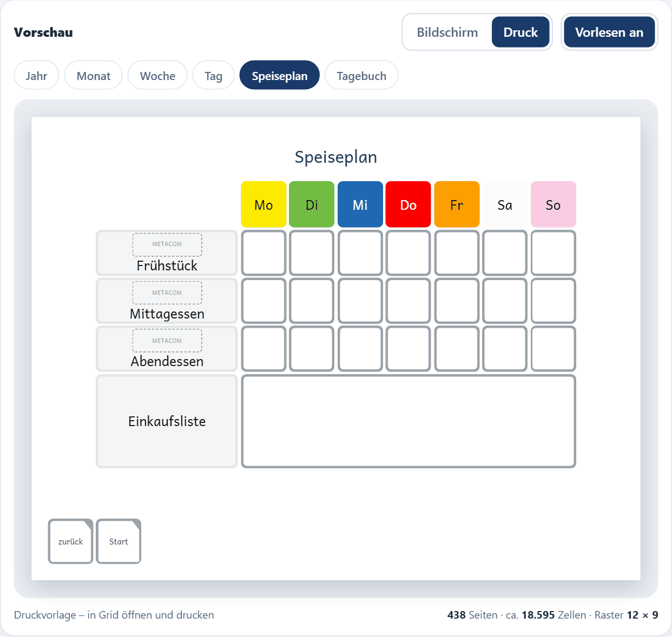Click the 'Raster 12 × 9' status text
This screenshot has height=637, width=672.
click(x=626, y=615)
